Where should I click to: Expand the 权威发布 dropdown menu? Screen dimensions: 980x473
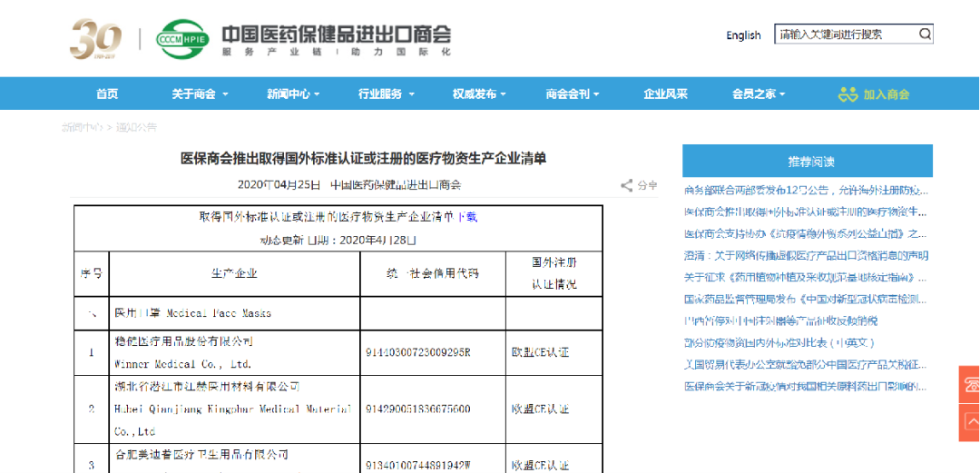(479, 94)
